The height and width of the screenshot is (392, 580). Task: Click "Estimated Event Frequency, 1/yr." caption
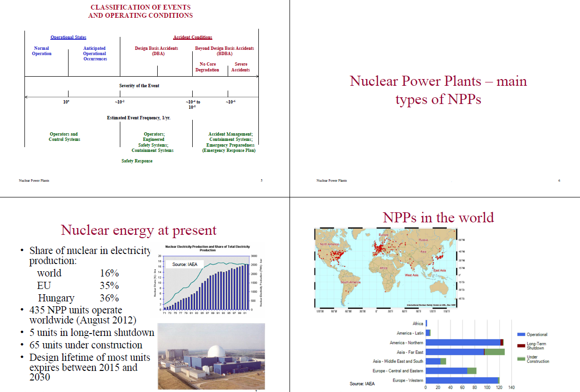click(139, 118)
